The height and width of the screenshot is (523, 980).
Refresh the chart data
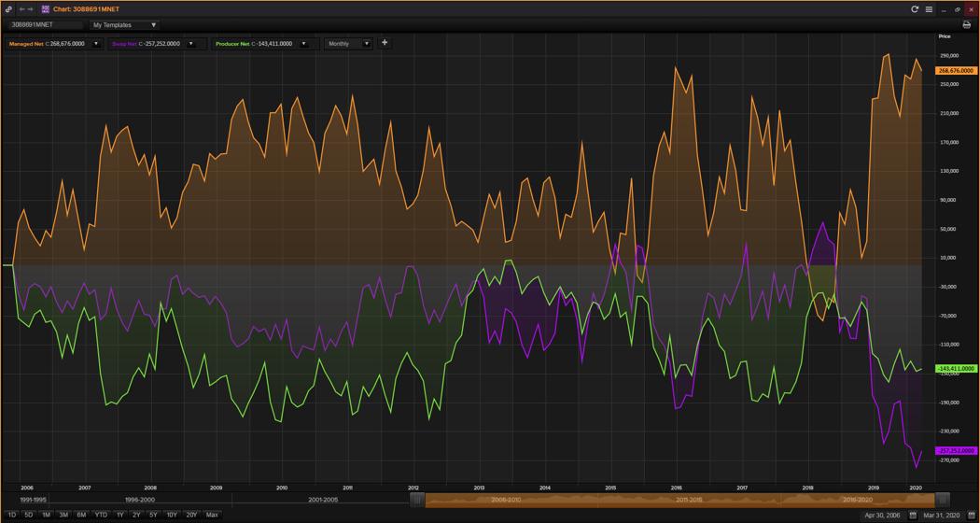[915, 9]
